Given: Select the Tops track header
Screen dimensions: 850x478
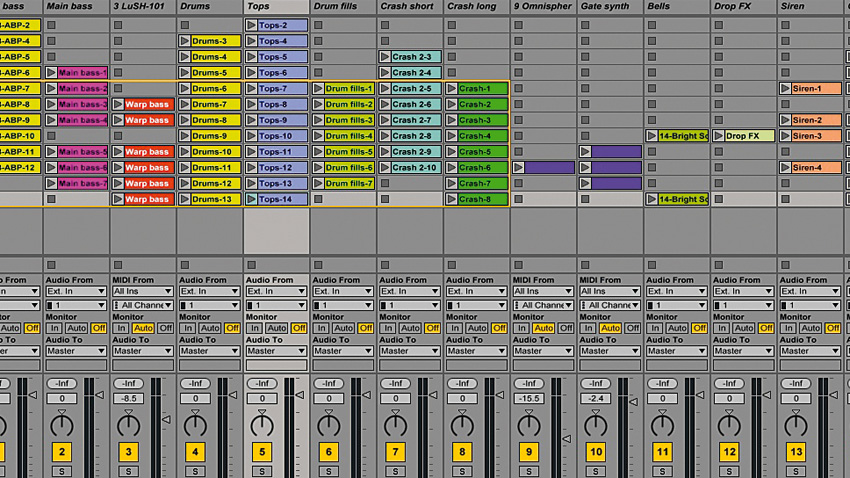Looking at the screenshot, I should pyautogui.click(x=276, y=7).
